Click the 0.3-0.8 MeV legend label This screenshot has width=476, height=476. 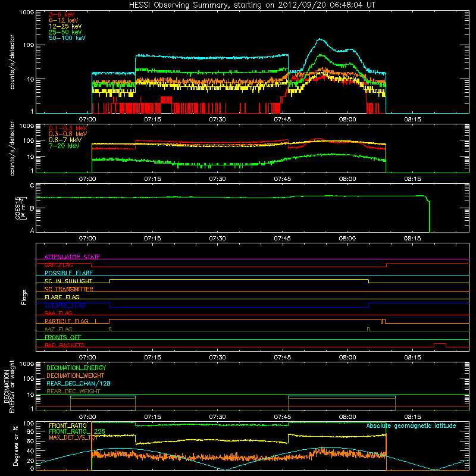[68, 134]
